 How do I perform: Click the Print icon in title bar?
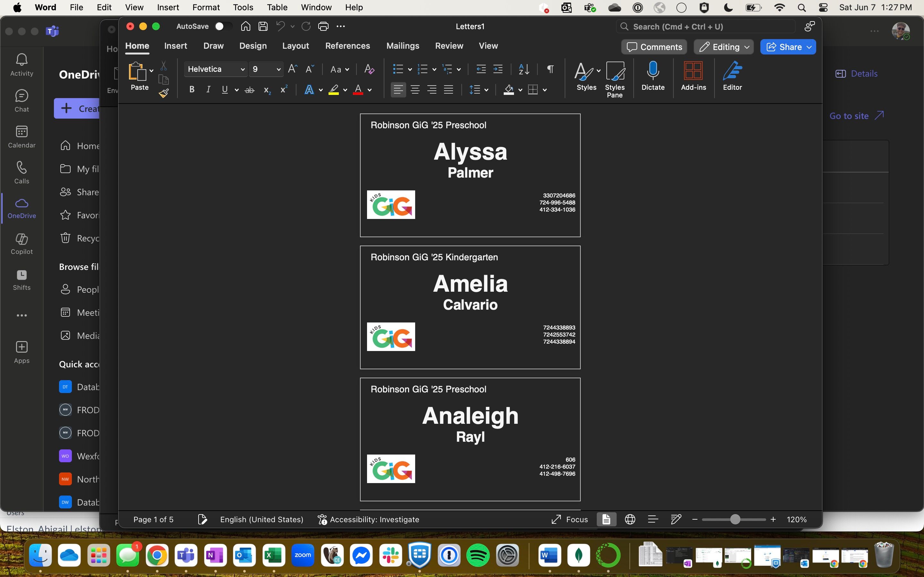(323, 26)
